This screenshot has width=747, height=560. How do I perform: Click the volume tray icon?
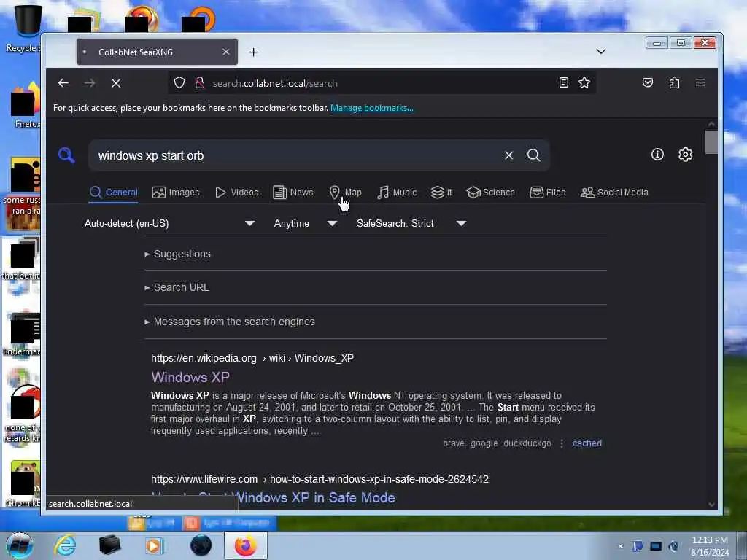click(673, 546)
